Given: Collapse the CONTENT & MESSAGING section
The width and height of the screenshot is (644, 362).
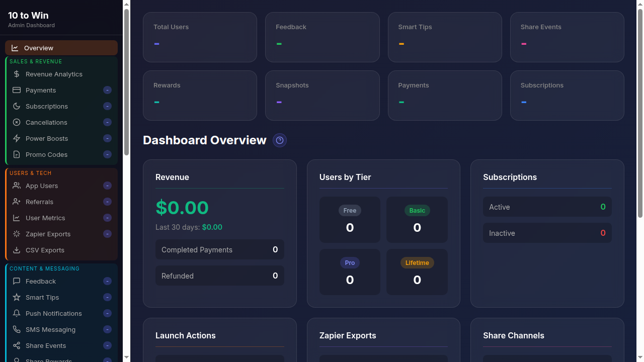Looking at the screenshot, I should tap(44, 268).
